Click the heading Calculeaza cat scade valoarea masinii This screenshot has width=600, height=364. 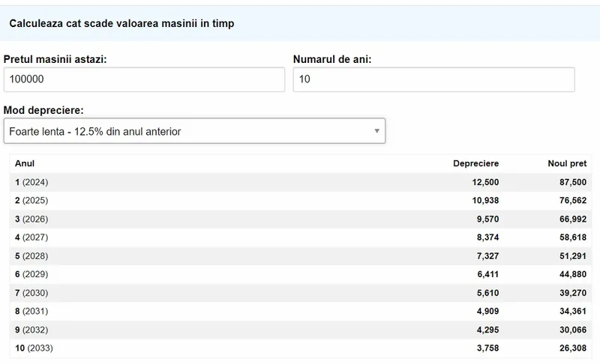(121, 23)
